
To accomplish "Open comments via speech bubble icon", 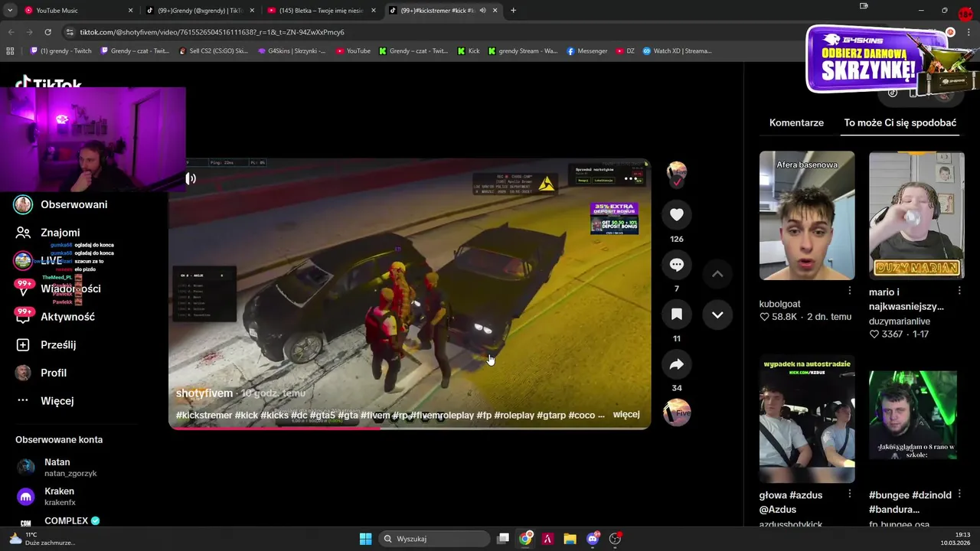I will [677, 265].
